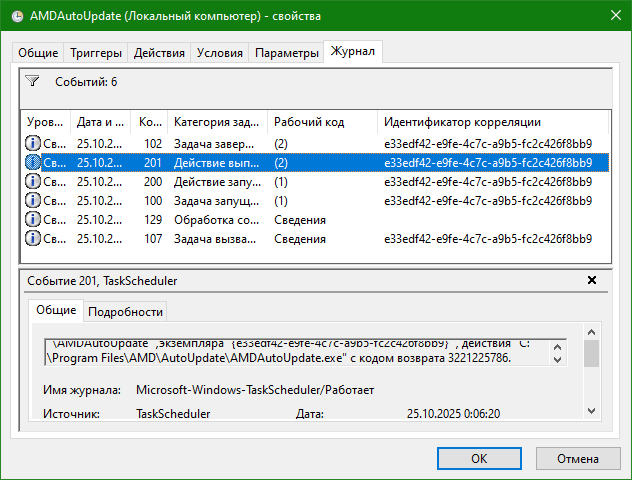Open the Параметры tab
This screenshot has width=632, height=480.
click(x=287, y=53)
